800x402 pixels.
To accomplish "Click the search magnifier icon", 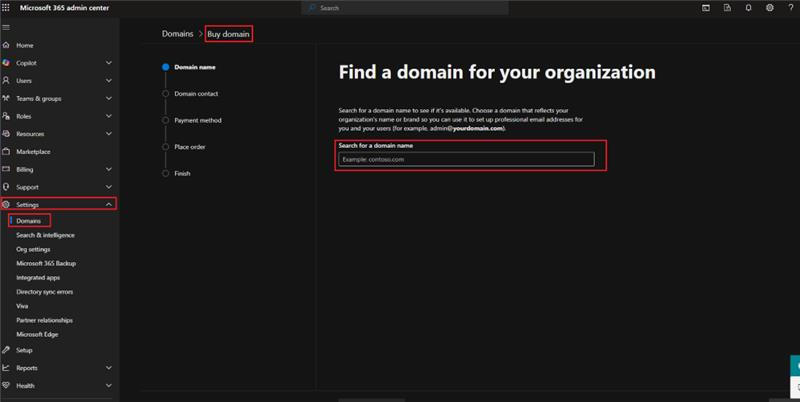I will (x=312, y=8).
